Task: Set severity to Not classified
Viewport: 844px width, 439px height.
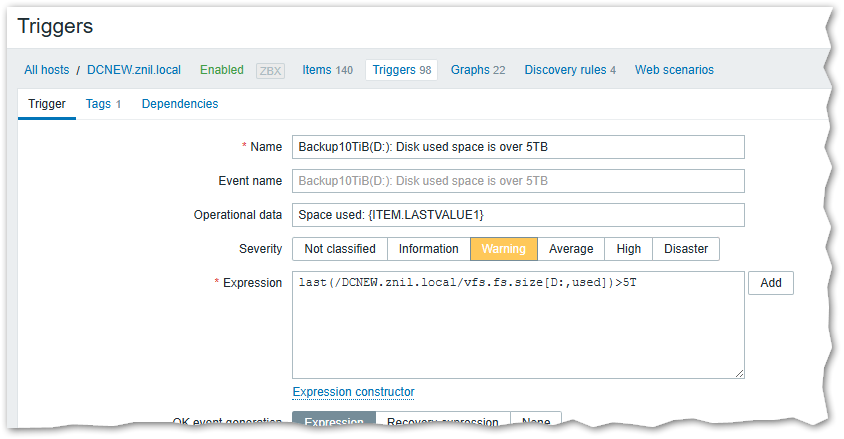Action: tap(339, 249)
